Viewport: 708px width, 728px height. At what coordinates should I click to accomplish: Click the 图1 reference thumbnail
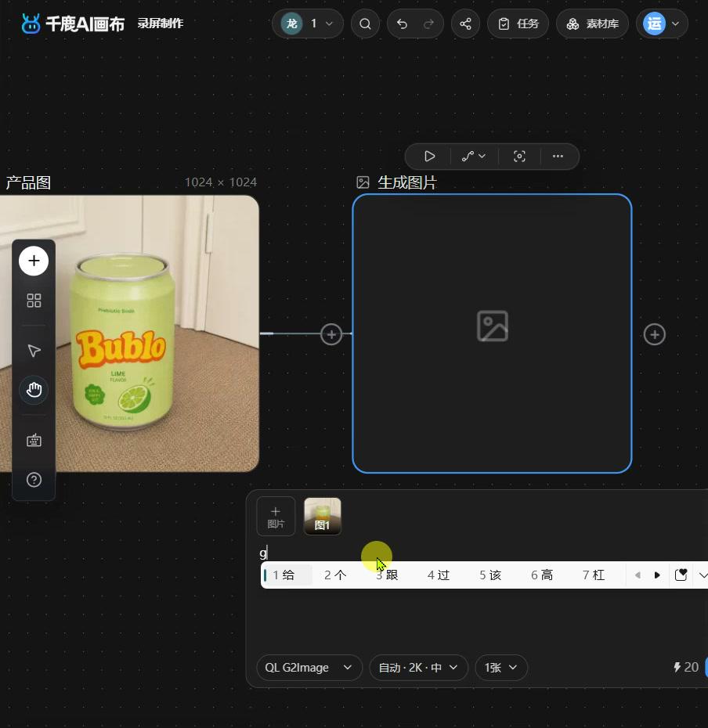(x=323, y=517)
